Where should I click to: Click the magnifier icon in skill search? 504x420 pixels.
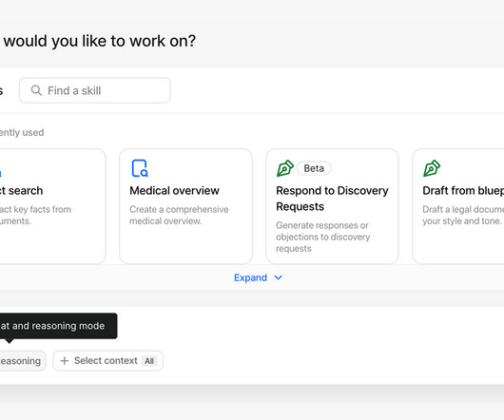[36, 90]
